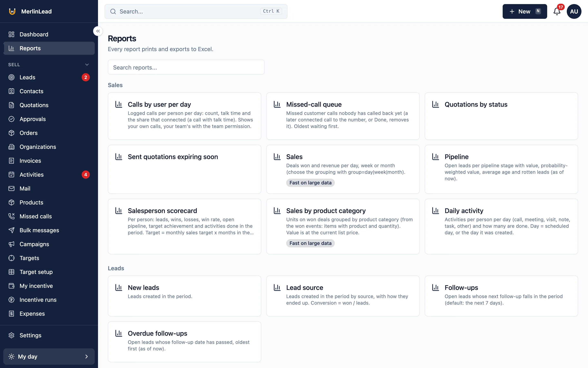Open Missed calls menu item

49,216
